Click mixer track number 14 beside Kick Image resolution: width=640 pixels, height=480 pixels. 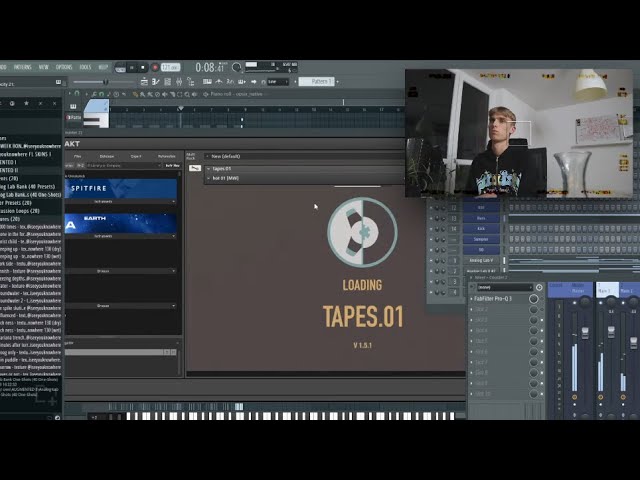(454, 229)
